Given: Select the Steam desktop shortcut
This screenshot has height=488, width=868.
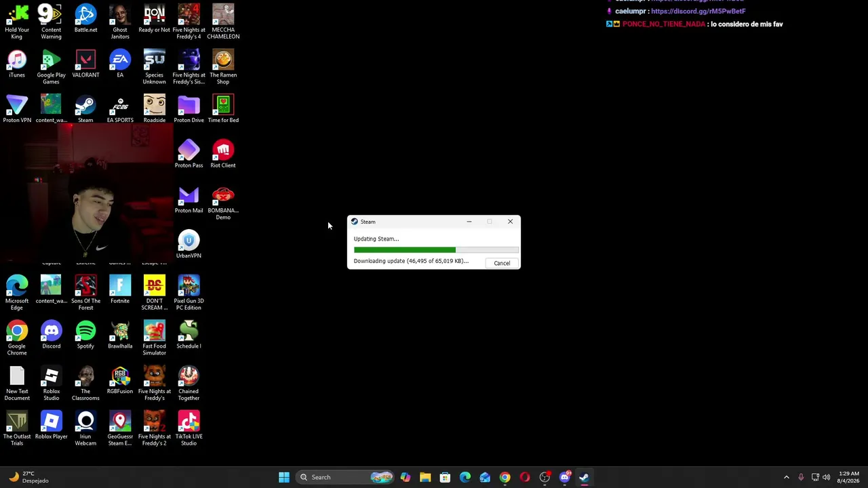Looking at the screenshot, I should 85,109.
